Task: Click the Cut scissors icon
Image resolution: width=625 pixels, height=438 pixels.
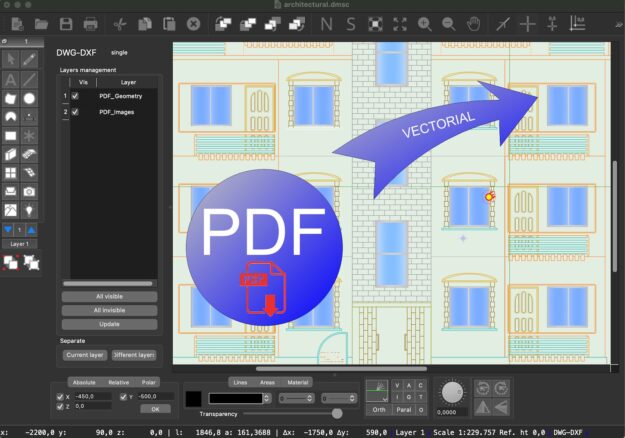Action: tap(119, 23)
